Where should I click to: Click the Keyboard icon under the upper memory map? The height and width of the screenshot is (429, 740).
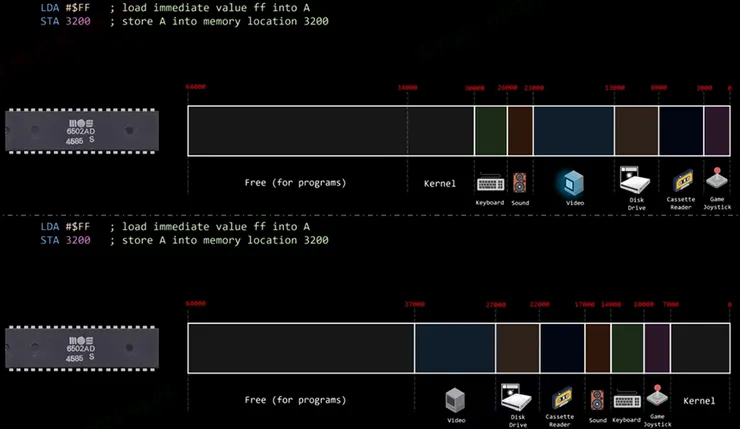(x=490, y=183)
